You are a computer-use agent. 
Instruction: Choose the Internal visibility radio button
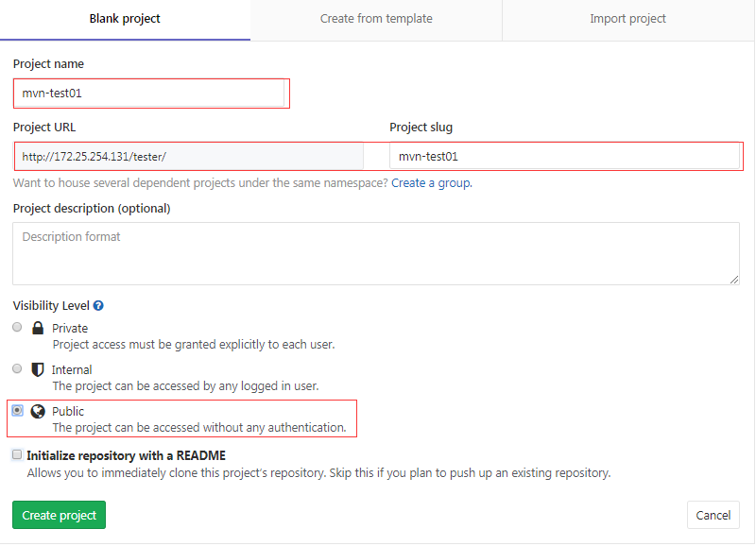17,368
